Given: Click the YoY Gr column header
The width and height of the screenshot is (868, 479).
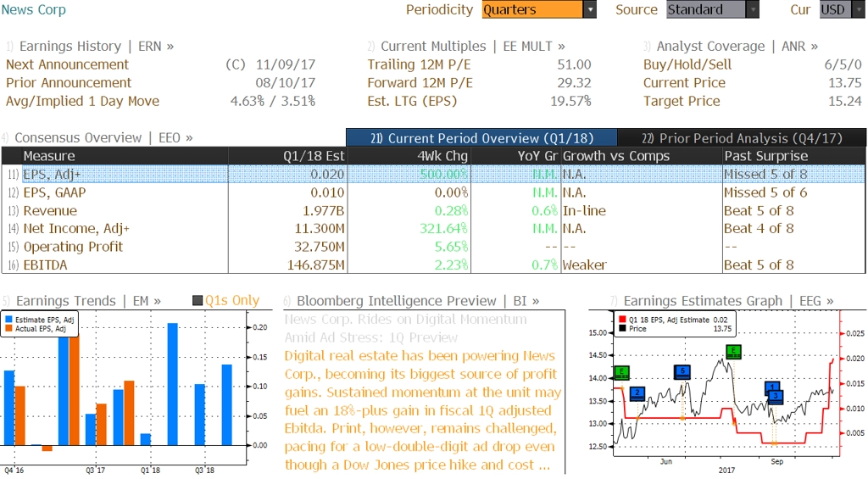Looking at the screenshot, I should [x=515, y=156].
